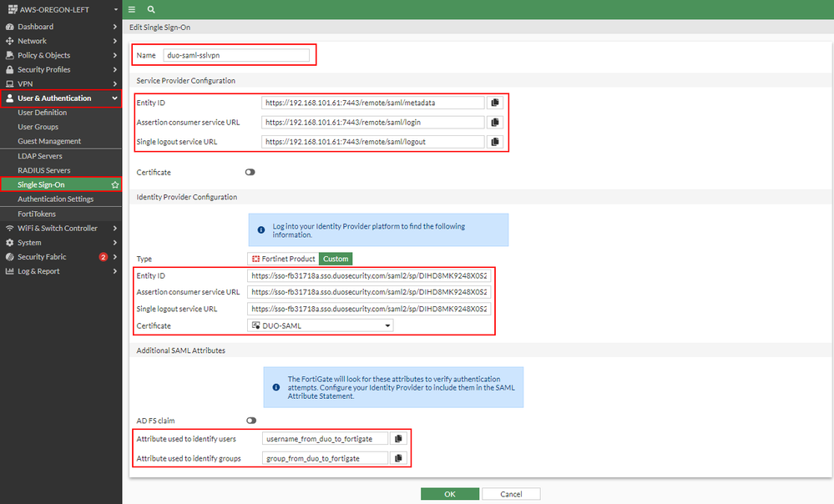Click the Security Profiles lock icon

(9, 69)
